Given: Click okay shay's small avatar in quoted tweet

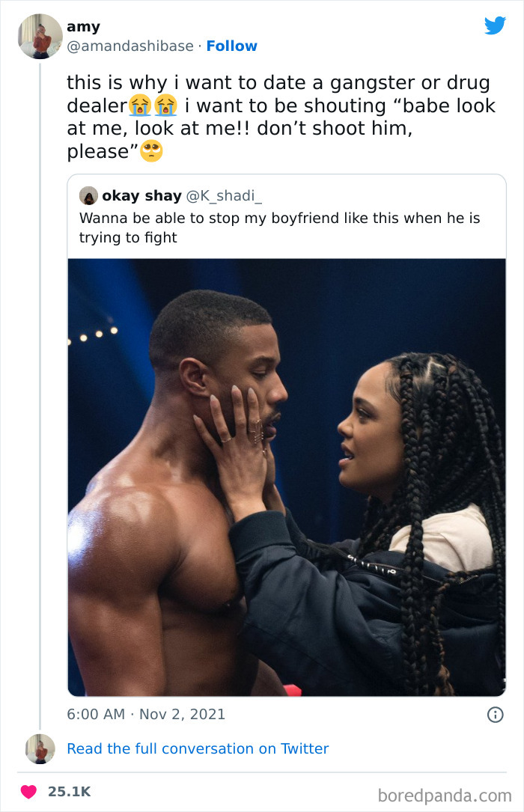Looking at the screenshot, I should click(x=88, y=196).
